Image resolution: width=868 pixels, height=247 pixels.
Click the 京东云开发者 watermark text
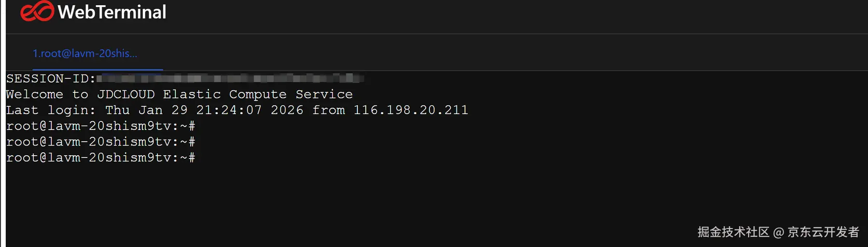pyautogui.click(x=823, y=232)
